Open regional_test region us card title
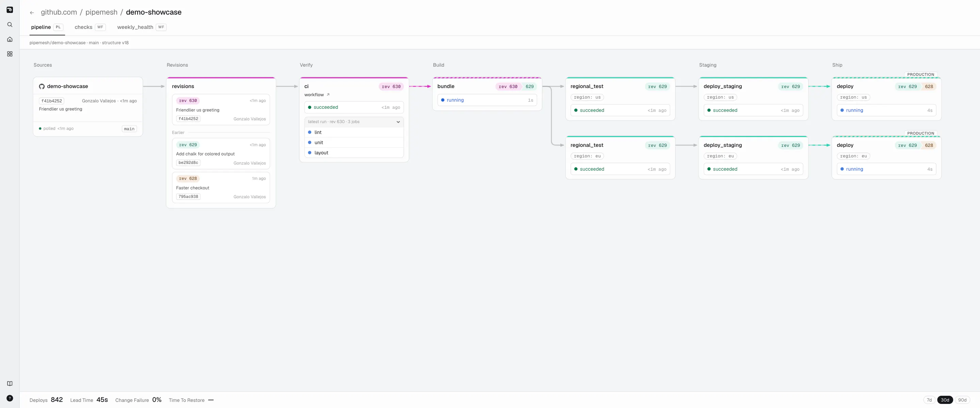This screenshot has height=408, width=980. [587, 86]
